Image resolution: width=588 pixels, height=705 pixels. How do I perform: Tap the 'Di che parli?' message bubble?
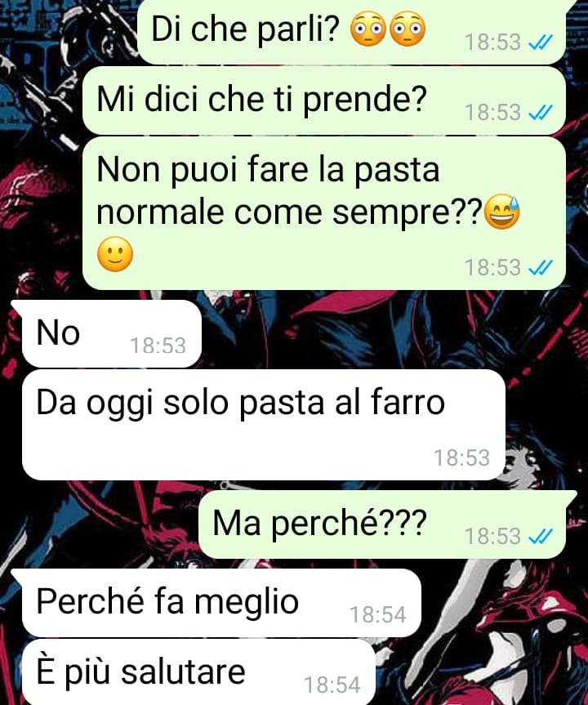click(351, 30)
